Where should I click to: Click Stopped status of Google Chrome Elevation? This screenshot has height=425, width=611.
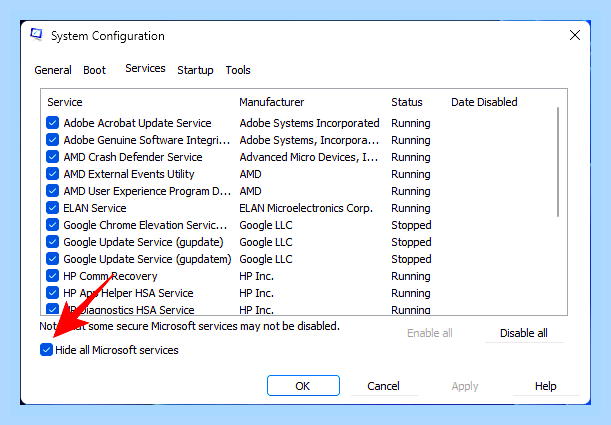[411, 225]
